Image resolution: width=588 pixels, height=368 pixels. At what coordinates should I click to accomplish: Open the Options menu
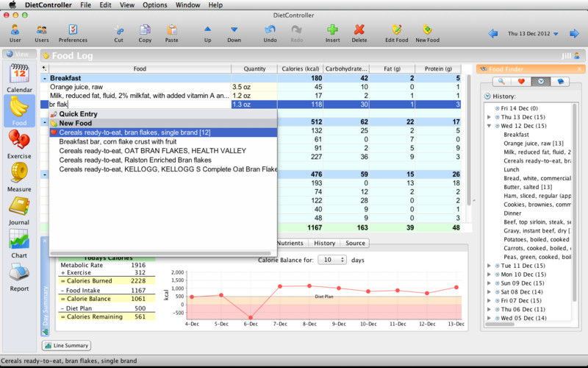tap(155, 5)
